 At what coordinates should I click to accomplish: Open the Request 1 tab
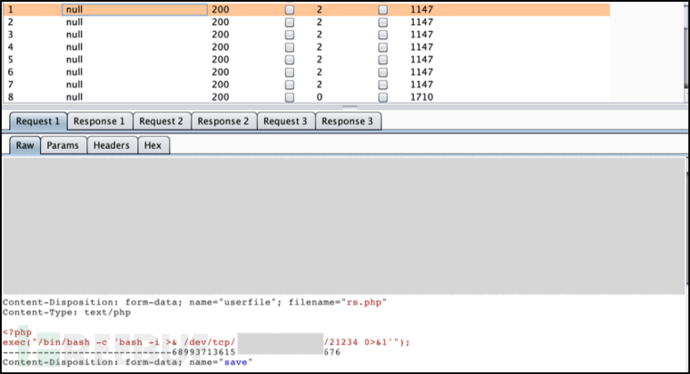point(38,121)
